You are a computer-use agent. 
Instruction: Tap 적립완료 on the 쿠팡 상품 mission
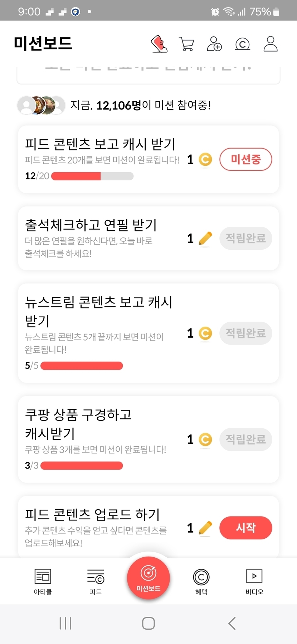[245, 439]
